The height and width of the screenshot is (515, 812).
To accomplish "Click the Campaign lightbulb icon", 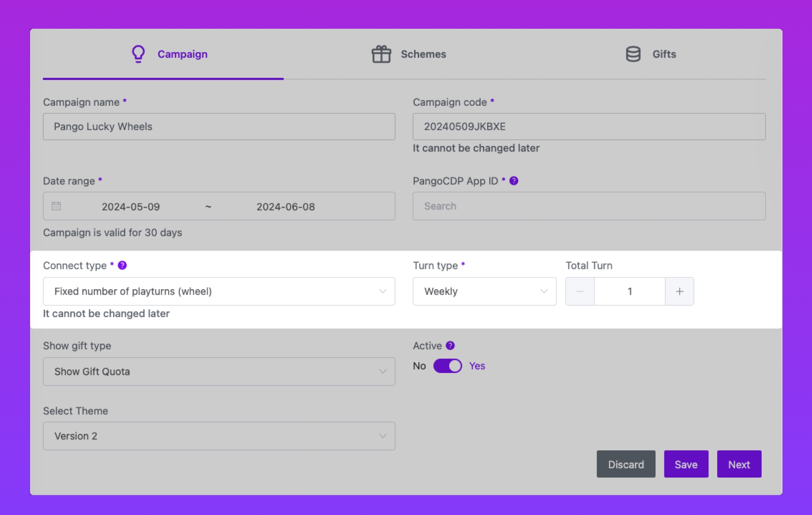I will 138,54.
